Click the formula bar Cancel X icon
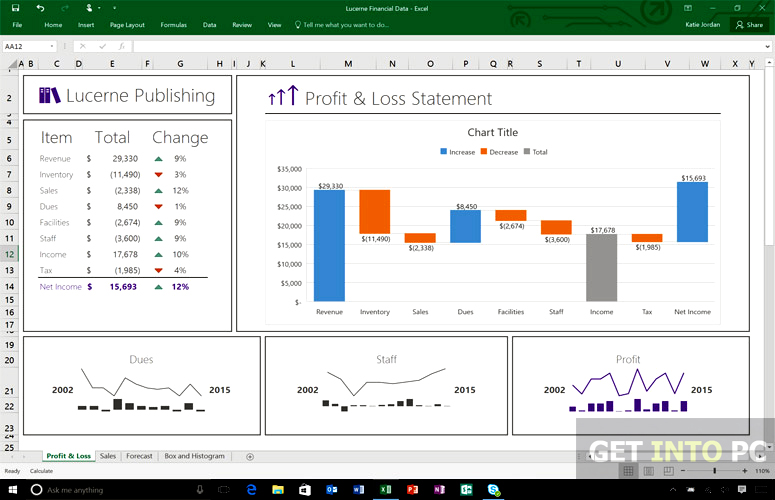This screenshot has width=775, height=500. 83,46
